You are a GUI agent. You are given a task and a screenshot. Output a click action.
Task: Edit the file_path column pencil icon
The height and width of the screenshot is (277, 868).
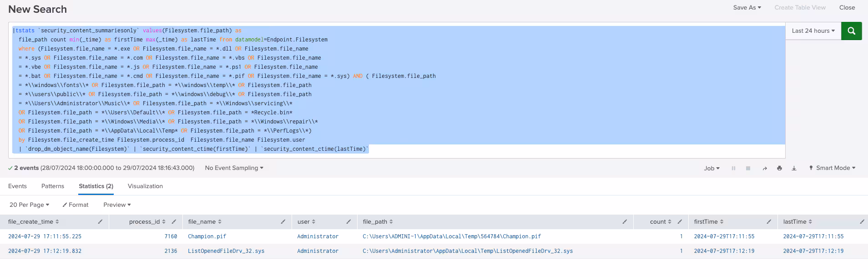(625, 222)
